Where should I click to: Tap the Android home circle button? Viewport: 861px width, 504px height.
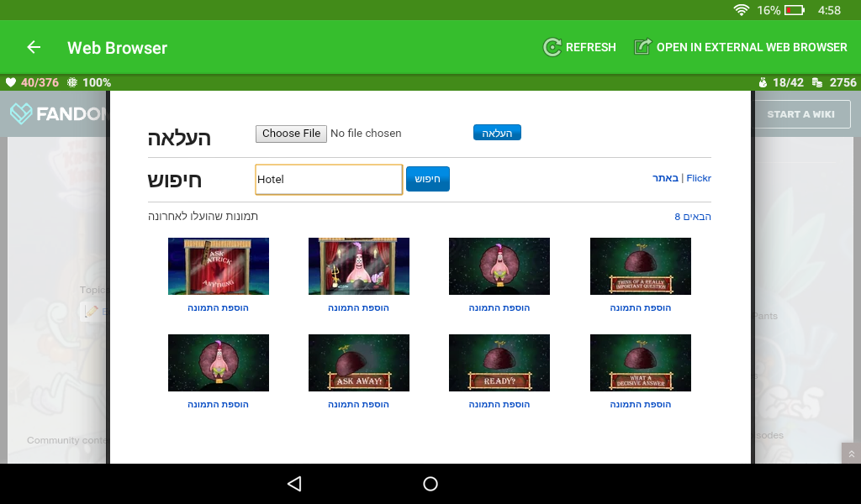tap(430, 484)
